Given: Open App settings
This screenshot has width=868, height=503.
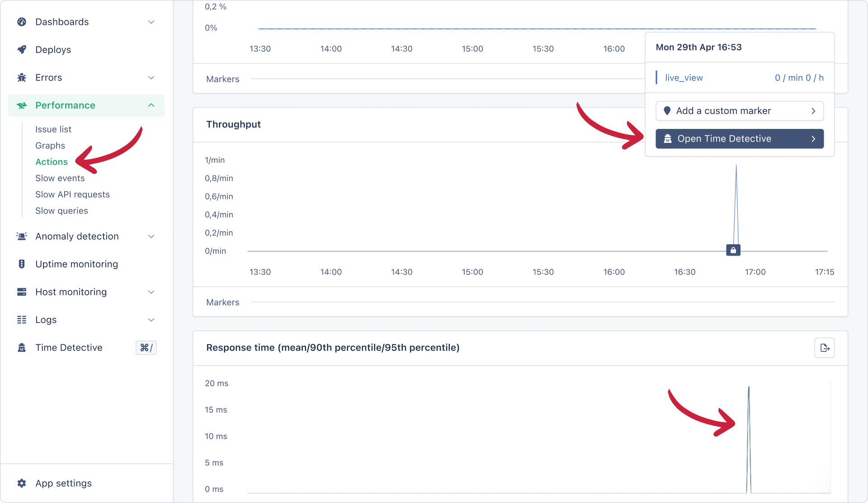Looking at the screenshot, I should coord(64,483).
